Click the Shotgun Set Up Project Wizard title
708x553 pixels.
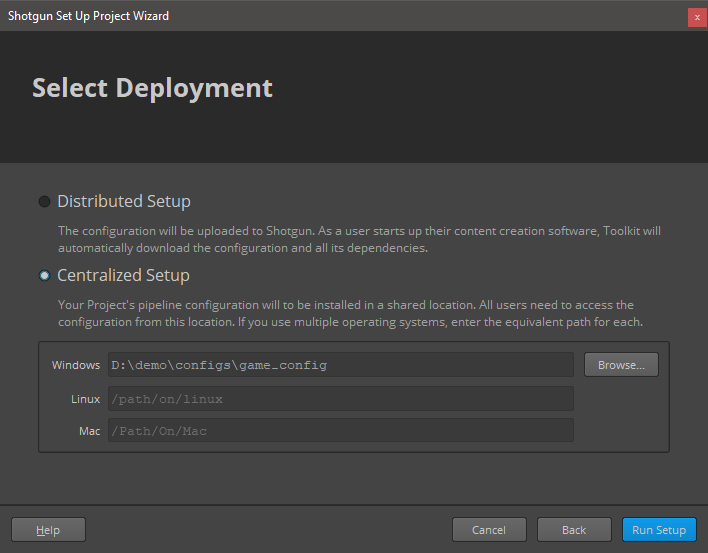(x=88, y=16)
